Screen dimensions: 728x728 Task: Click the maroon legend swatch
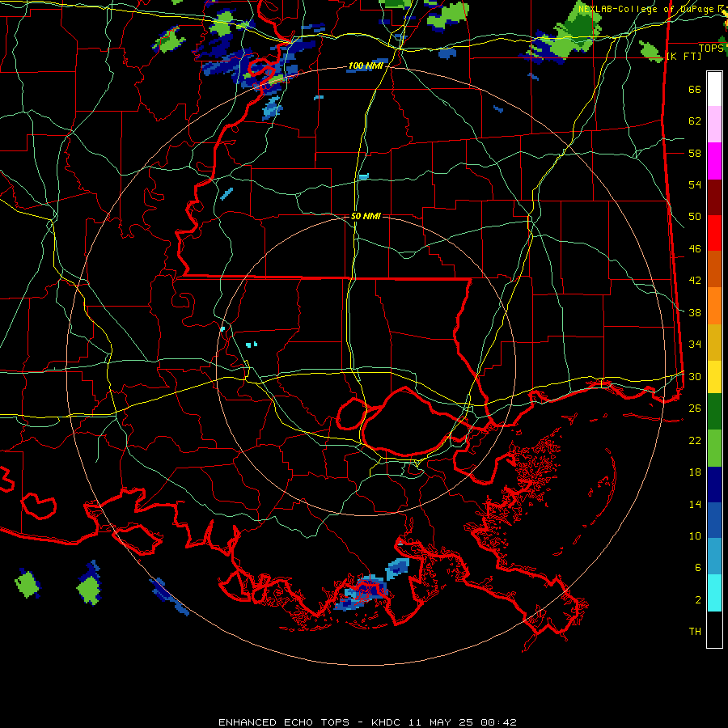pyautogui.click(x=714, y=198)
